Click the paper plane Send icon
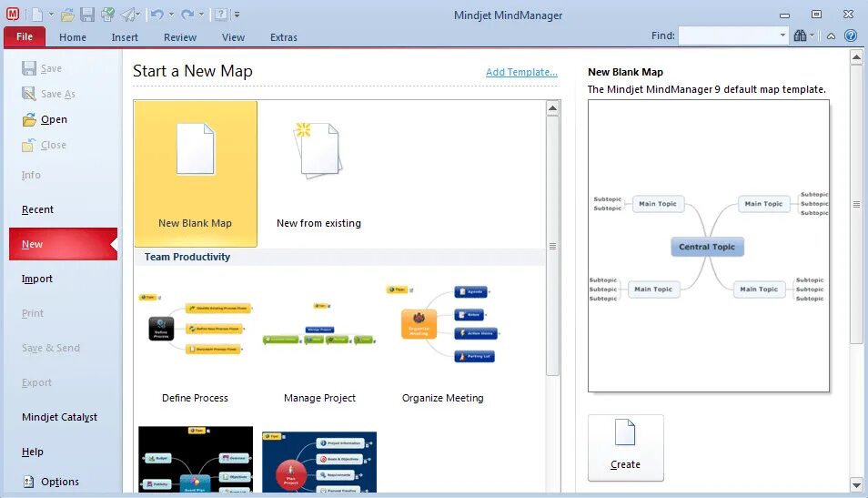The height and width of the screenshot is (498, 868). (x=128, y=15)
